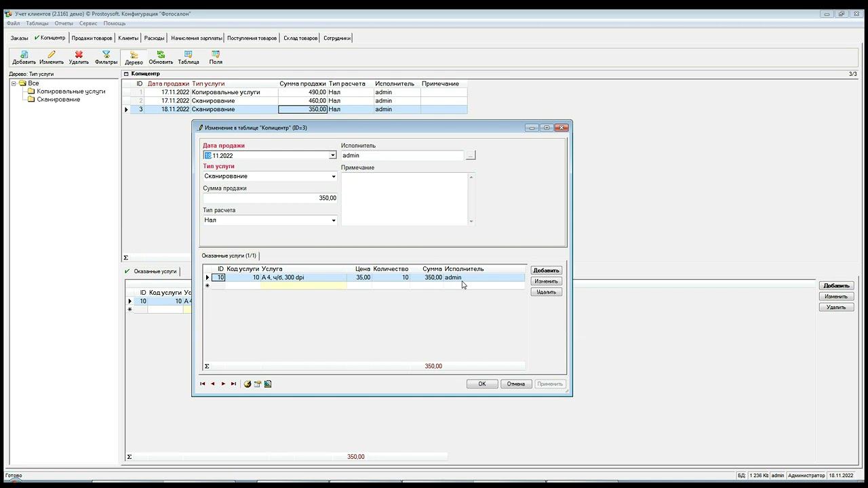The width and height of the screenshot is (868, 488).
Task: Go to next record in dialog navigator
Action: coord(223,384)
